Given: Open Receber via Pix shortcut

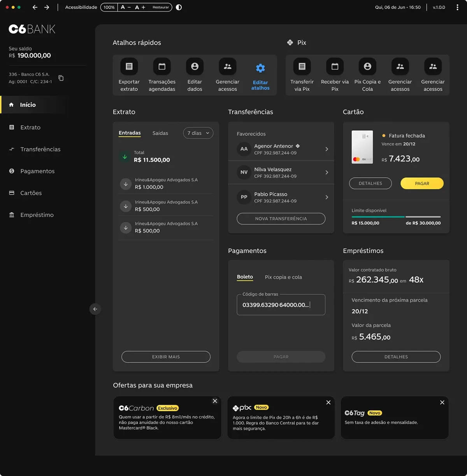Looking at the screenshot, I should coord(335,75).
